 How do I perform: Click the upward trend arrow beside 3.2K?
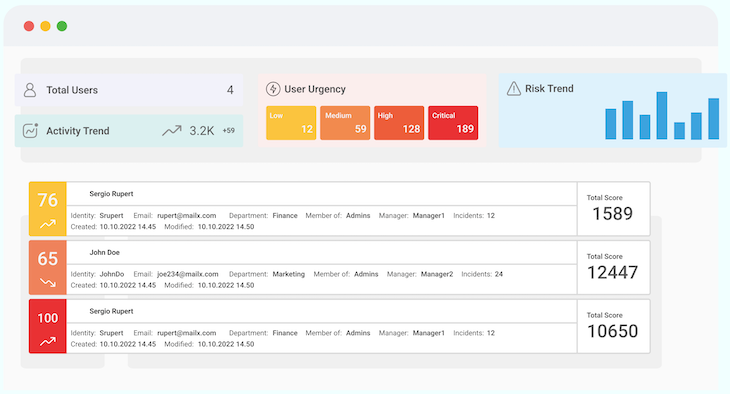click(172, 131)
